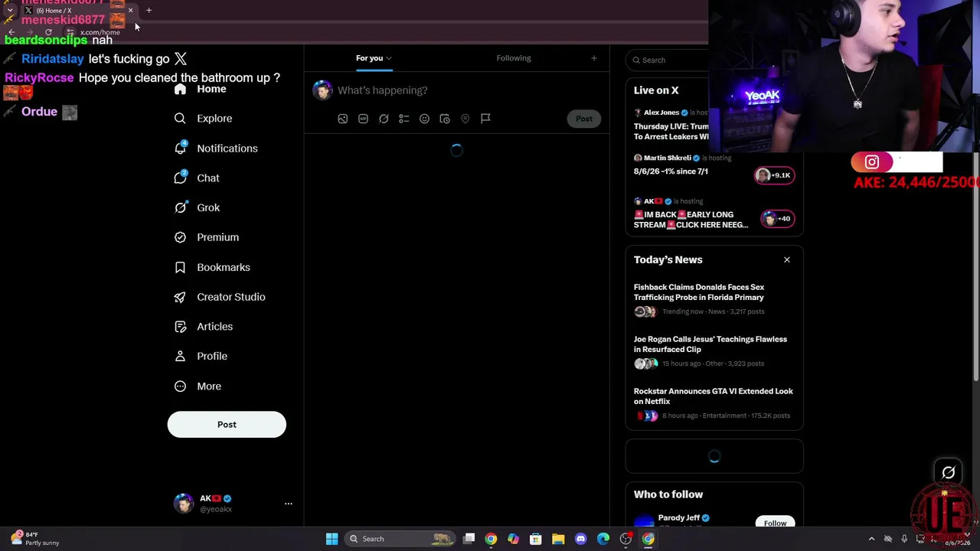
Task: Open Task View on the taskbar
Action: click(469, 539)
